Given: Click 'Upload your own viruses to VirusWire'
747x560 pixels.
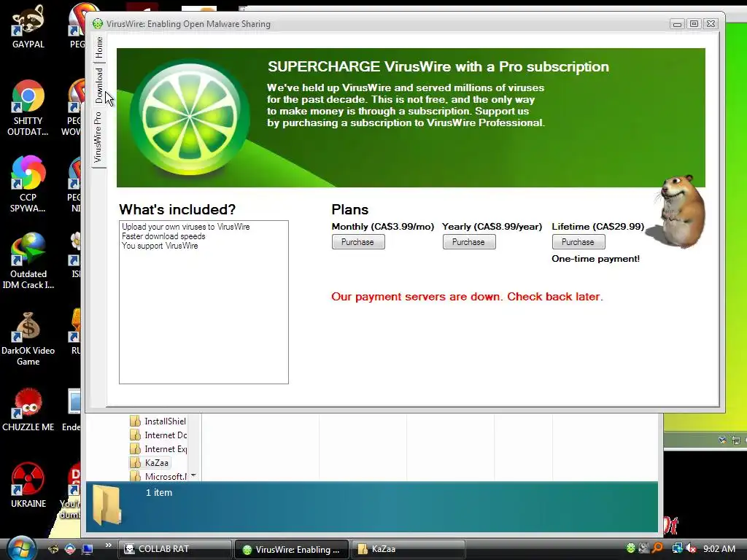Looking at the screenshot, I should coord(186,227).
